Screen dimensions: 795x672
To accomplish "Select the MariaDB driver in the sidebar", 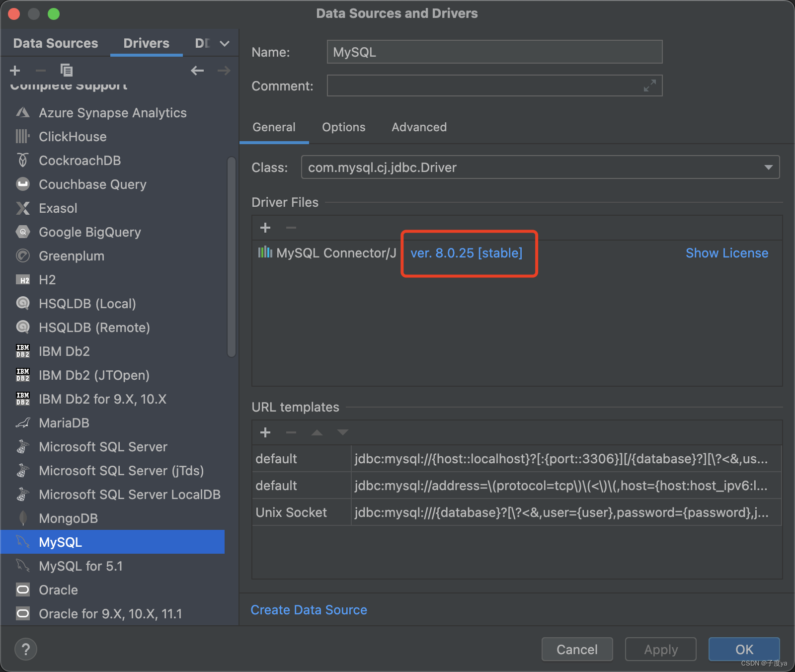I will [64, 423].
